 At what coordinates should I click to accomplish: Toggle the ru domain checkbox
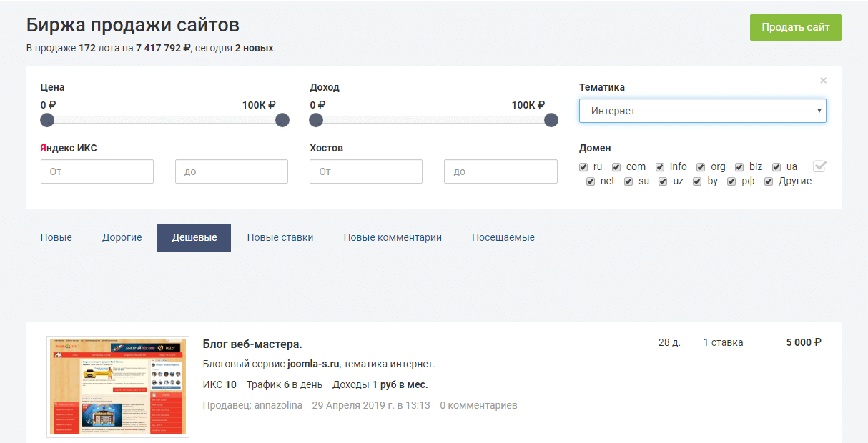tap(583, 167)
